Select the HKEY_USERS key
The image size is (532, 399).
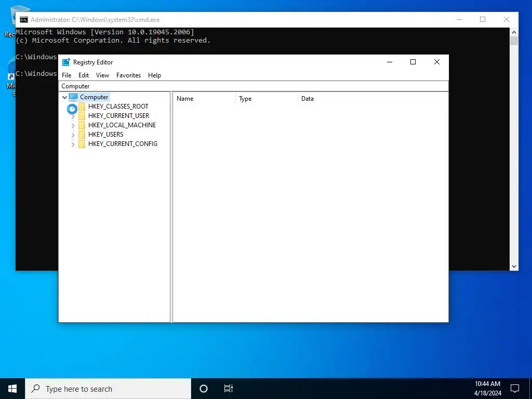[x=105, y=135]
